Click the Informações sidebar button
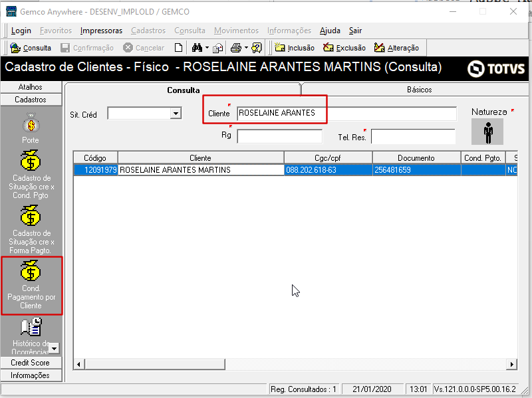Viewport: 532px width, 398px height. click(31, 375)
